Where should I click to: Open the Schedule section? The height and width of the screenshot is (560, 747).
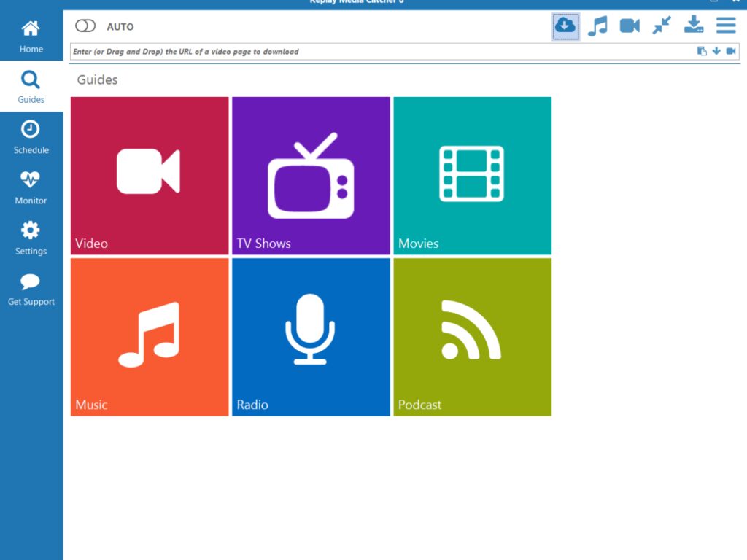31,137
